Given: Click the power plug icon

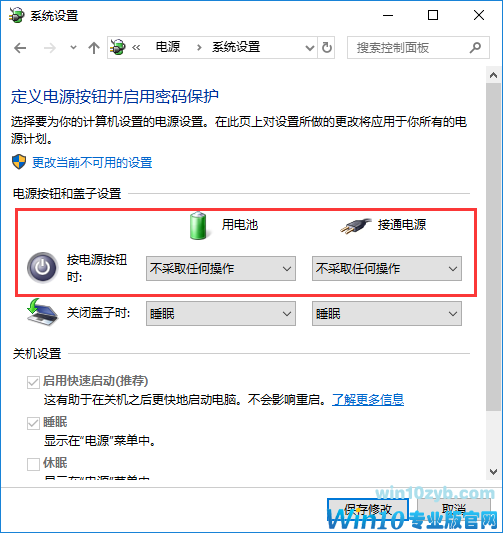Looking at the screenshot, I should [355, 226].
